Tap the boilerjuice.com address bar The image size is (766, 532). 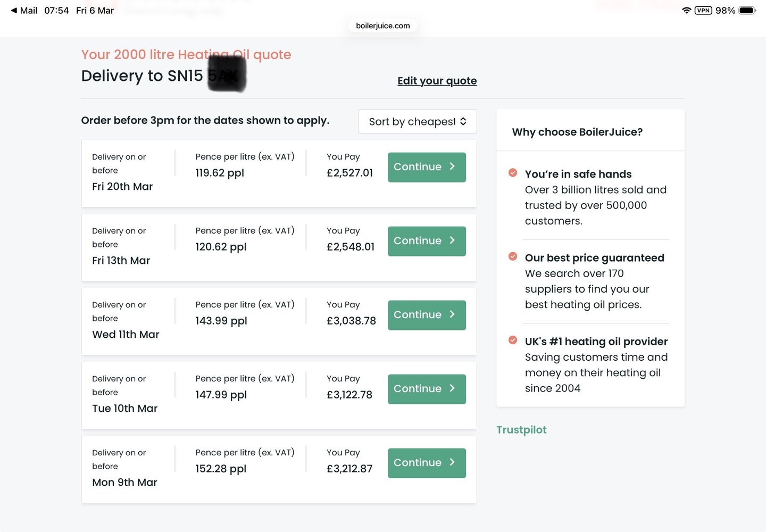(x=383, y=26)
